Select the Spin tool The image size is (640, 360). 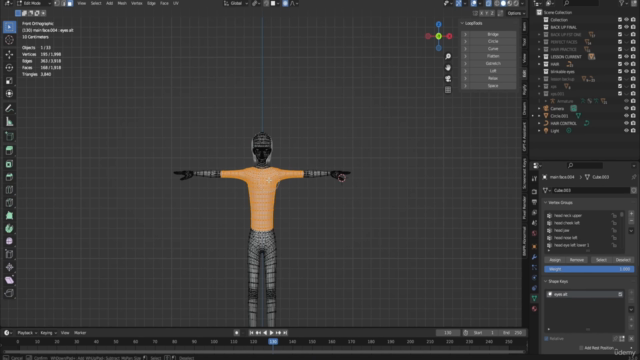click(9, 229)
